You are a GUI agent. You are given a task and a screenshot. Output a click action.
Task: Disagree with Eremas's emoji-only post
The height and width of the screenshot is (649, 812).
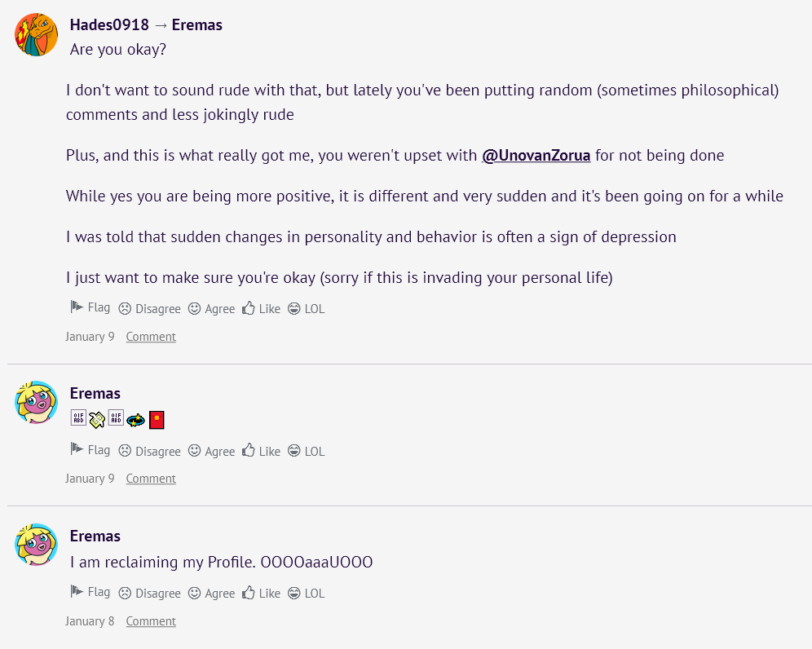click(x=149, y=452)
